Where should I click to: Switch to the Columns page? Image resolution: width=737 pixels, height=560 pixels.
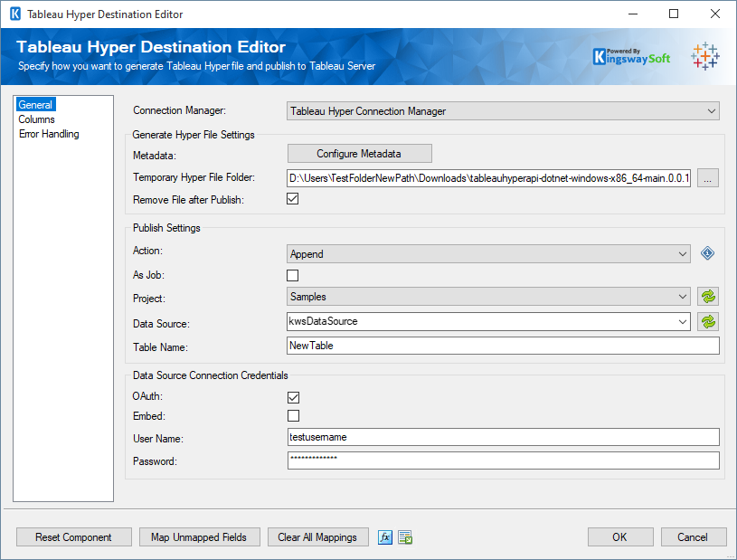pyautogui.click(x=37, y=119)
